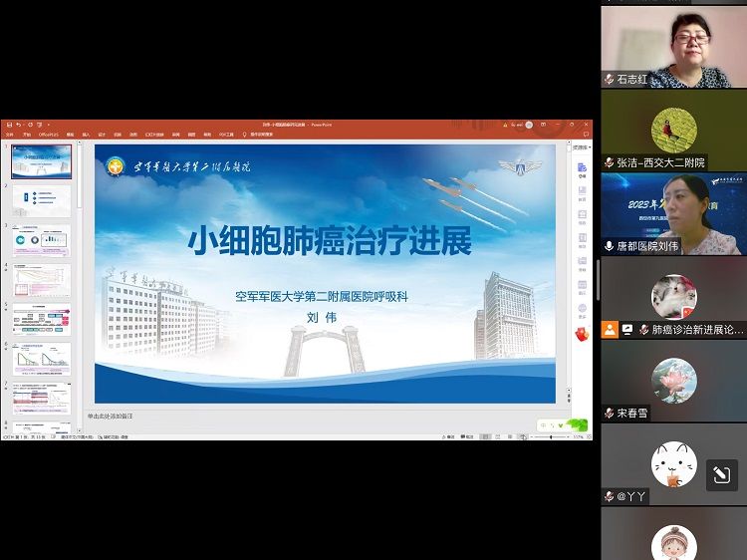Click the first blue icon in the resource sidebar
Image resolution: width=747 pixels, height=560 pixels.
582,169
